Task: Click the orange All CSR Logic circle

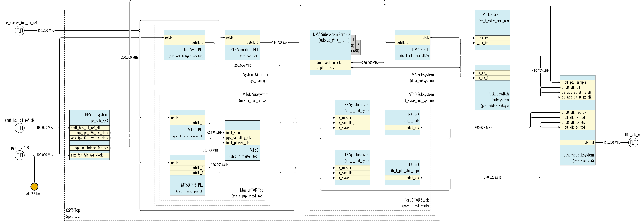Action: [34, 186]
